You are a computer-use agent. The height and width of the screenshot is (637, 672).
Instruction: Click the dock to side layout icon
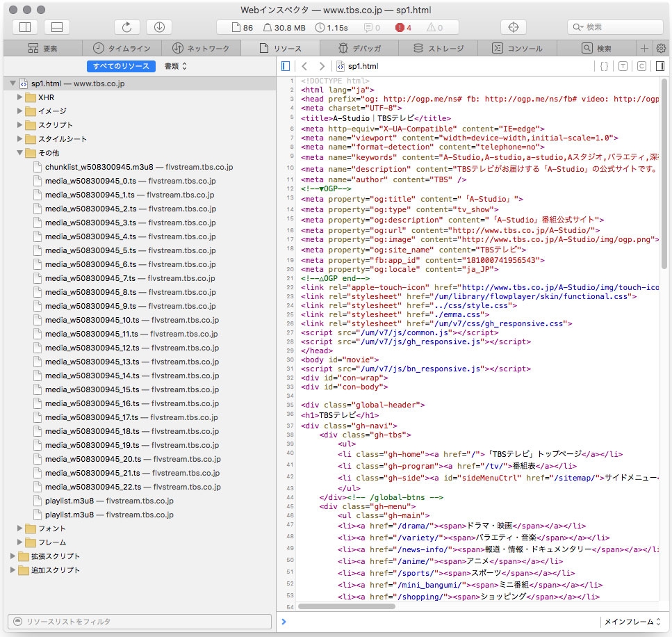coord(25,27)
